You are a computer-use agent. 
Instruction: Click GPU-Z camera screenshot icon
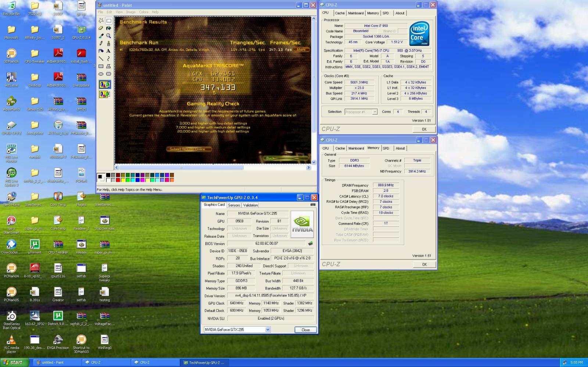(313, 205)
